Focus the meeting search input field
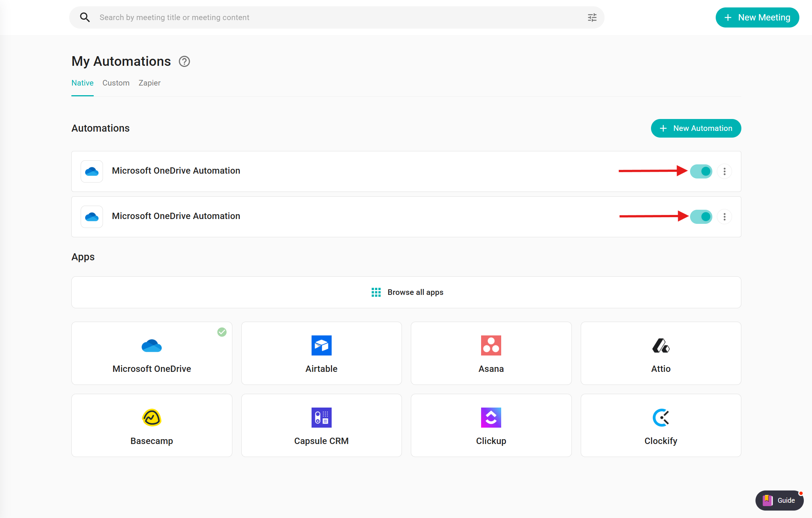Viewport: 812px width, 518px height. (x=335, y=17)
